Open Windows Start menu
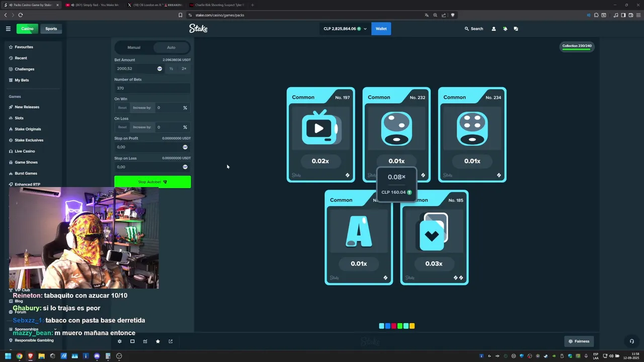This screenshot has width=644, height=362. (8, 356)
